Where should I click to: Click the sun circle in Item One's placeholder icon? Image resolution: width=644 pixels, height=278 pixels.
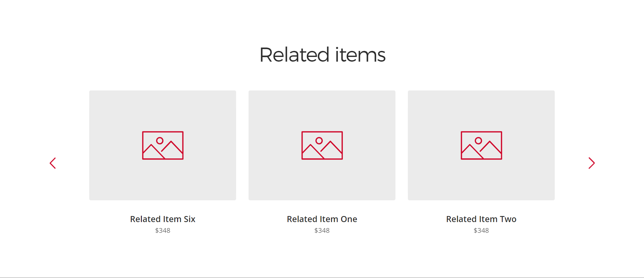coord(319,141)
